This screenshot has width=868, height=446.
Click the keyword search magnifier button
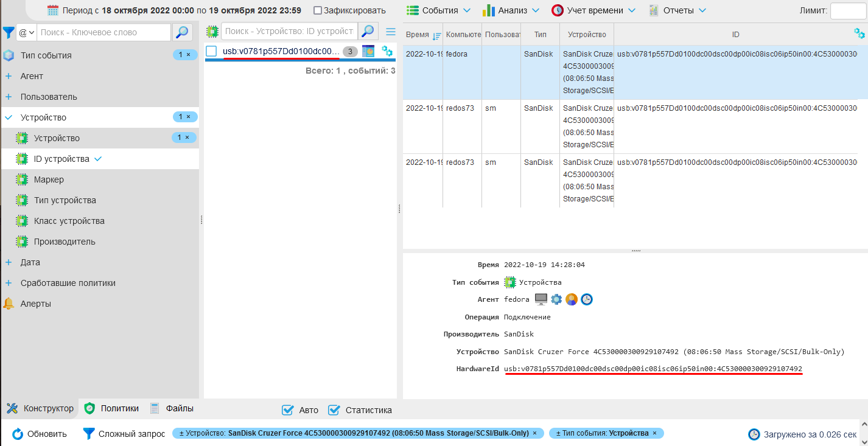pos(182,32)
